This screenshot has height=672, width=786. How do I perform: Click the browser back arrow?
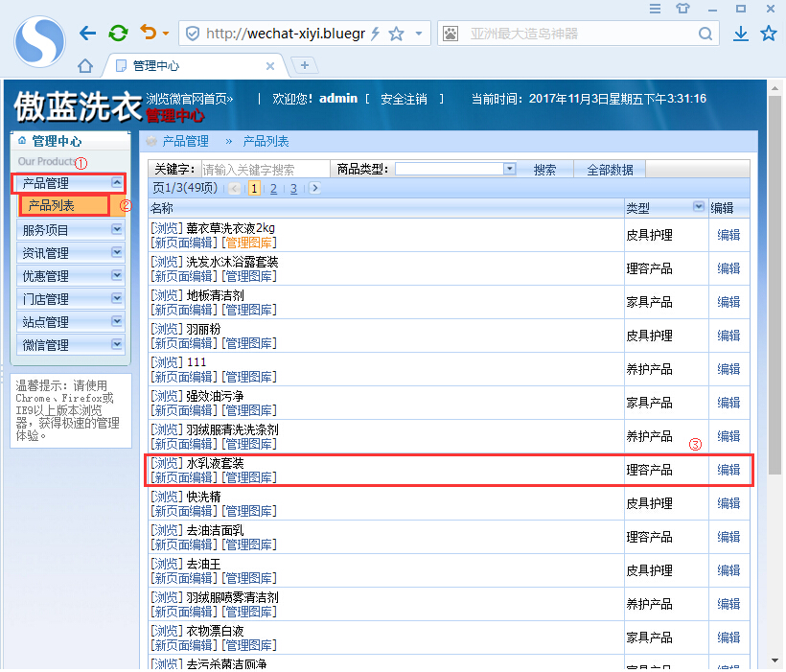point(87,34)
